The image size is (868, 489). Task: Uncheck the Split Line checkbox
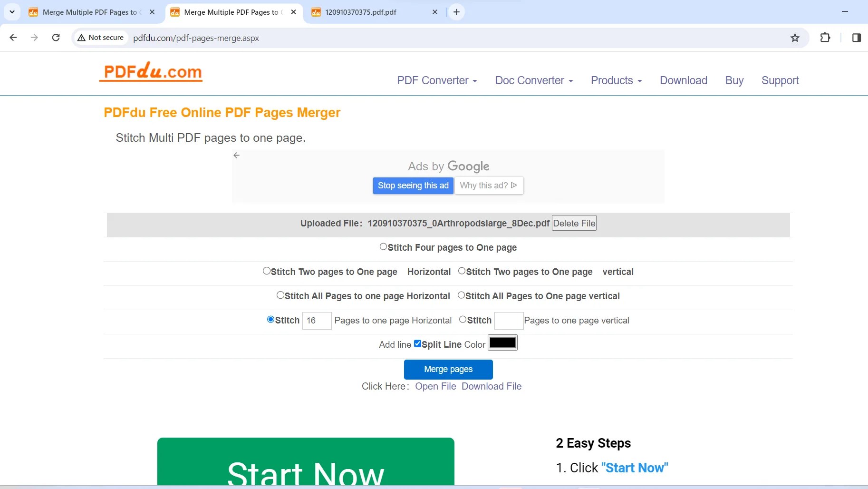[418, 343]
